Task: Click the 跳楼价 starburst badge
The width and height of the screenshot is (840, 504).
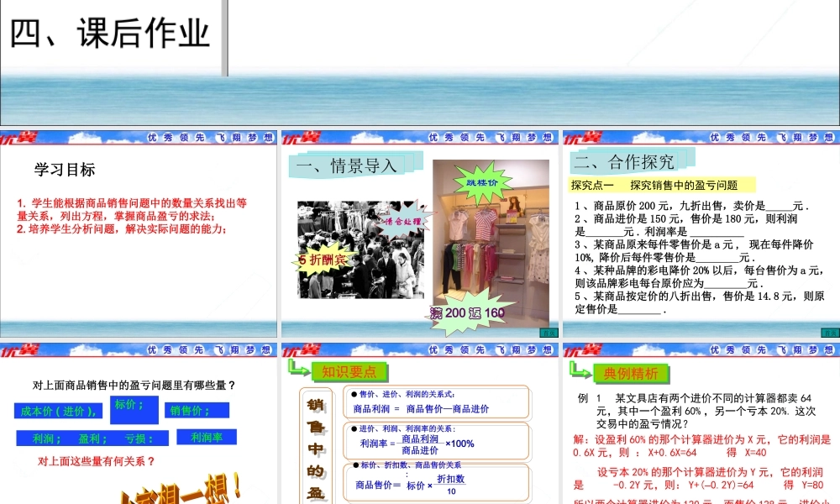Action: tap(481, 181)
